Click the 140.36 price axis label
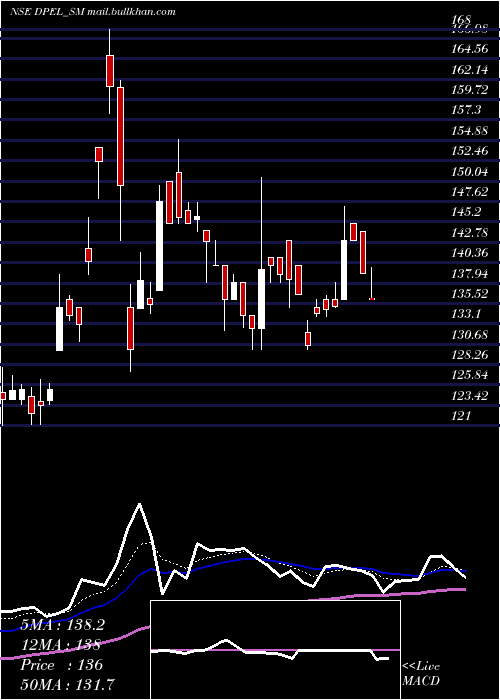The image size is (500, 700). 470,253
